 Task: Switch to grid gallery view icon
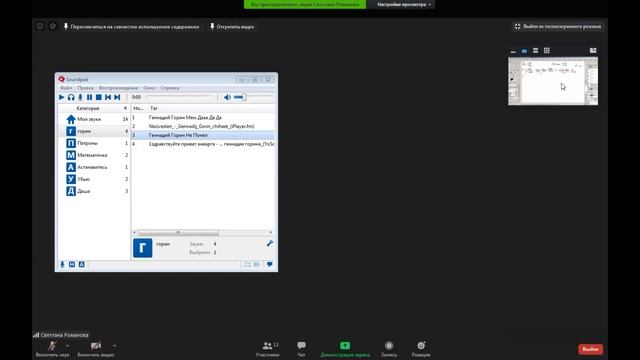[547, 51]
